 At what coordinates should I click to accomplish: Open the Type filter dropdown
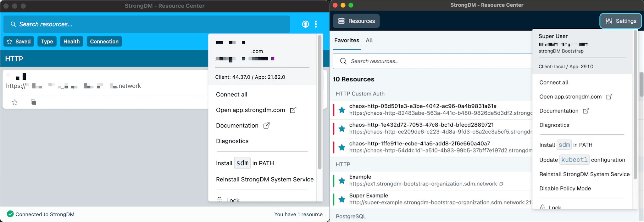pyautogui.click(x=47, y=42)
